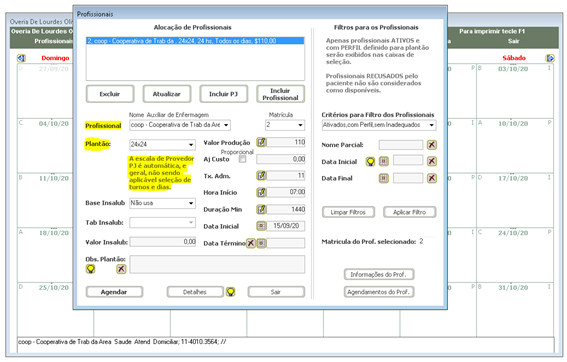Click the Aj Custo value field

[281, 159]
